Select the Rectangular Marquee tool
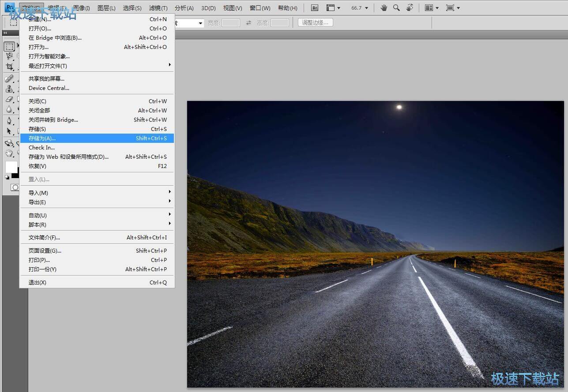This screenshot has height=392, width=568. coord(9,46)
